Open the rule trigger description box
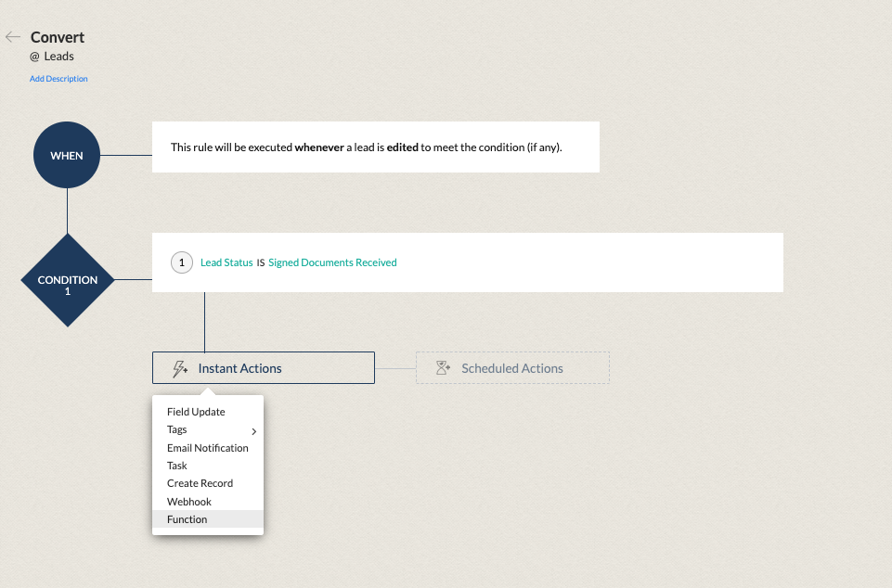 375,147
